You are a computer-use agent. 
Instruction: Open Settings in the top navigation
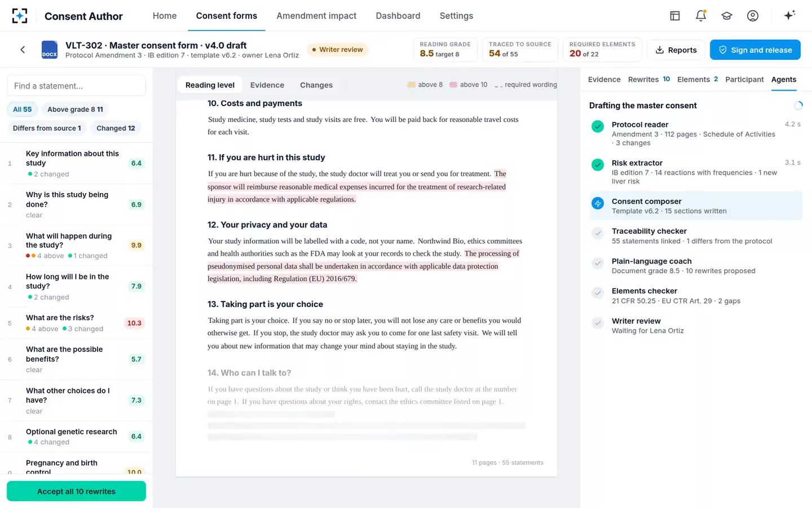pyautogui.click(x=456, y=16)
